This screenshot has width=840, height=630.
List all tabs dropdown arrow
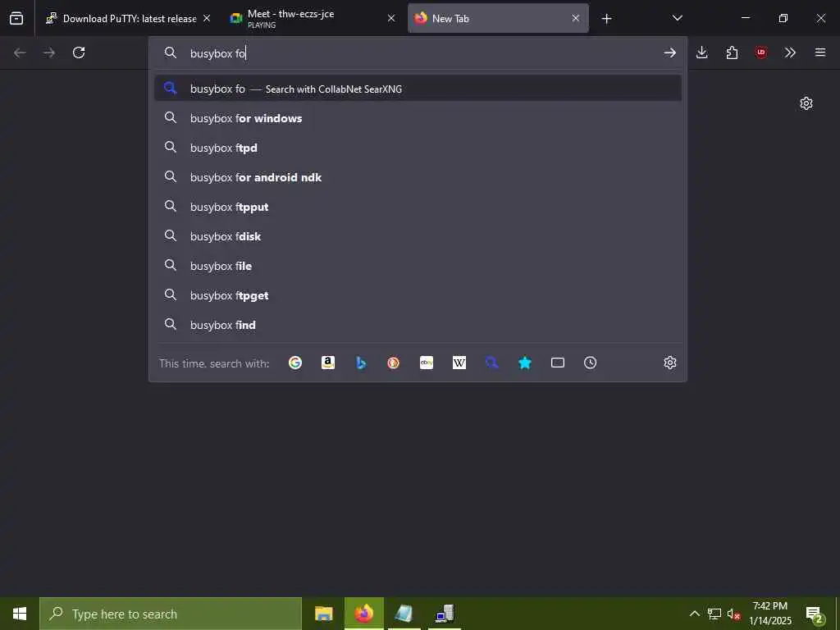(677, 18)
